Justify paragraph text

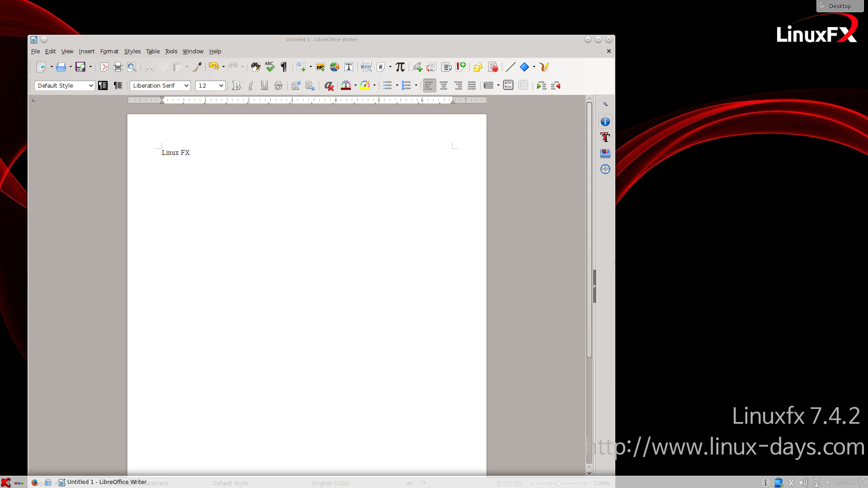click(x=472, y=85)
